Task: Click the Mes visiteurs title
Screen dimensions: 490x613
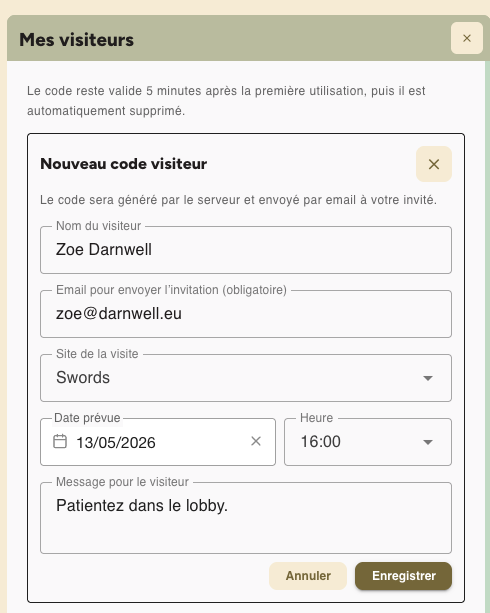Action: (x=77, y=39)
